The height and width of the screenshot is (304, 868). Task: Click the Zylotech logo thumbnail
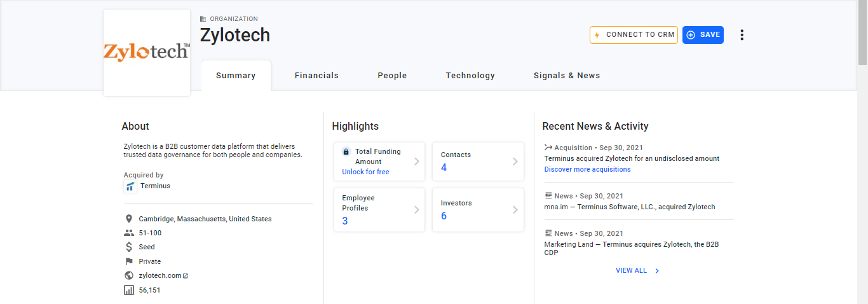pyautogui.click(x=147, y=53)
